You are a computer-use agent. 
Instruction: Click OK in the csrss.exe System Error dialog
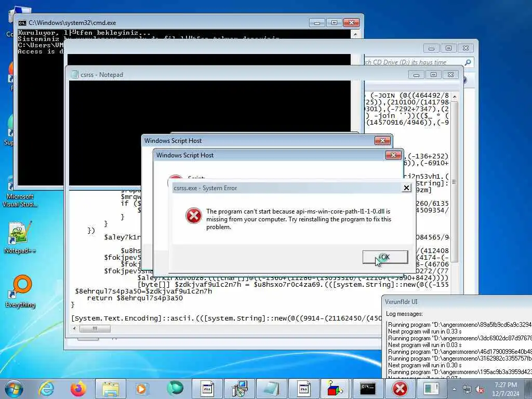click(385, 257)
